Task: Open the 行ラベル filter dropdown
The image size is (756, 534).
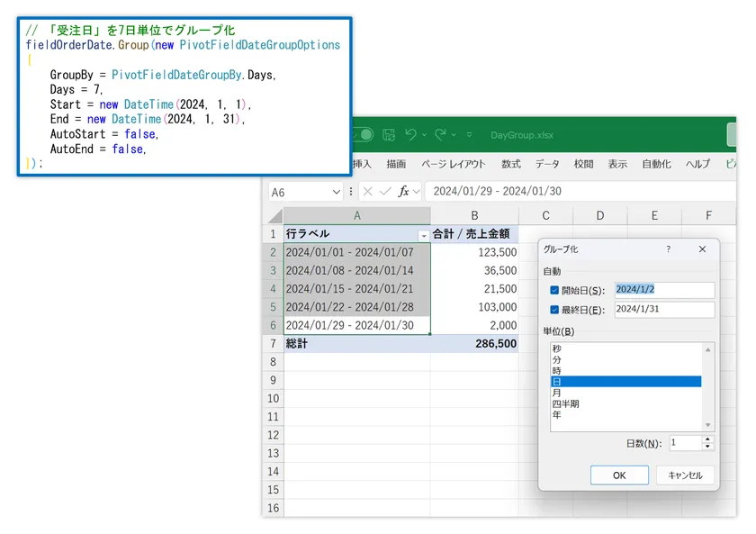Action: 423,235
